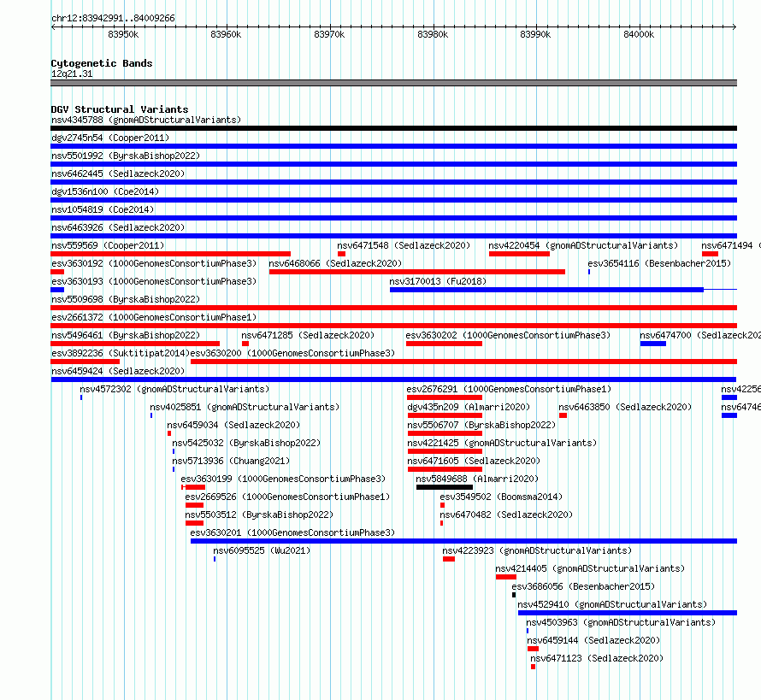Click the gray cytogenetic band bar
Viewport: 761px width, 700px height.
pyautogui.click(x=393, y=83)
